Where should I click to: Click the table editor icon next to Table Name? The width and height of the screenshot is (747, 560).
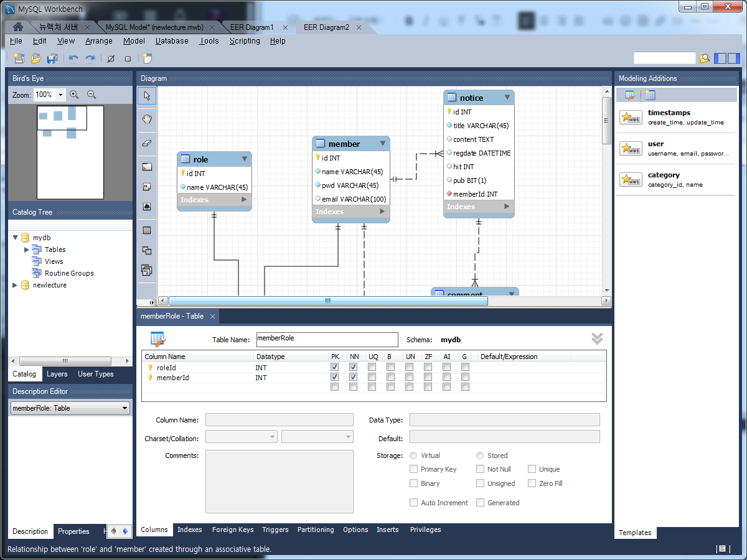click(x=158, y=339)
